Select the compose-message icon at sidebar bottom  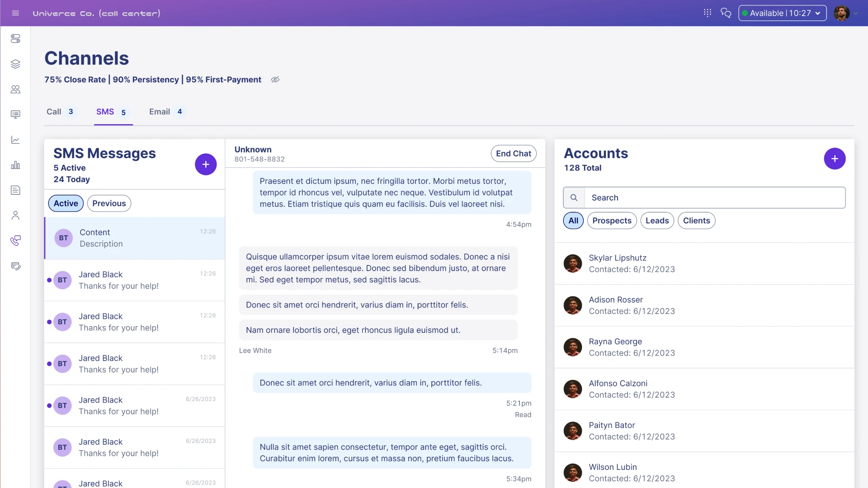16,266
